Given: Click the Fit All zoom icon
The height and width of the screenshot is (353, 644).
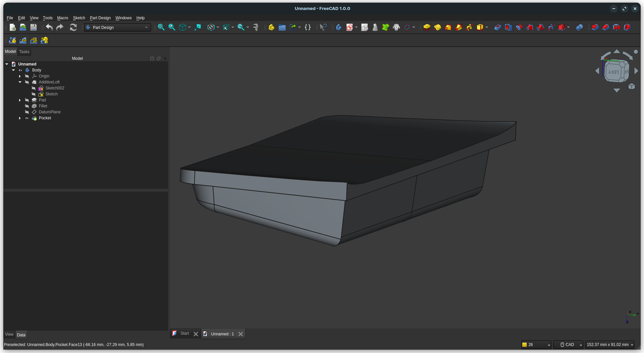Looking at the screenshot, I should 161,27.
